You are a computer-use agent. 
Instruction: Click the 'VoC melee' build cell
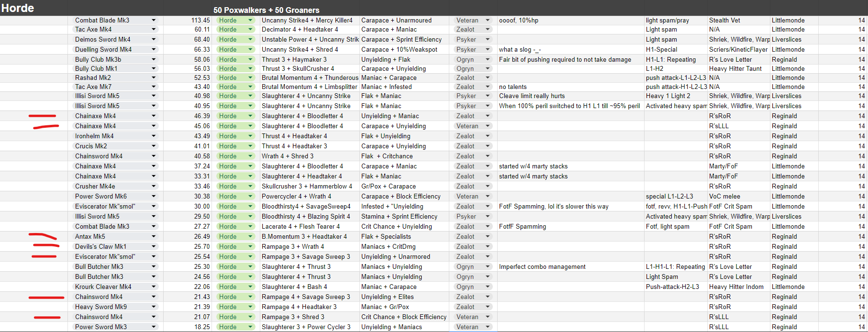pyautogui.click(x=739, y=197)
